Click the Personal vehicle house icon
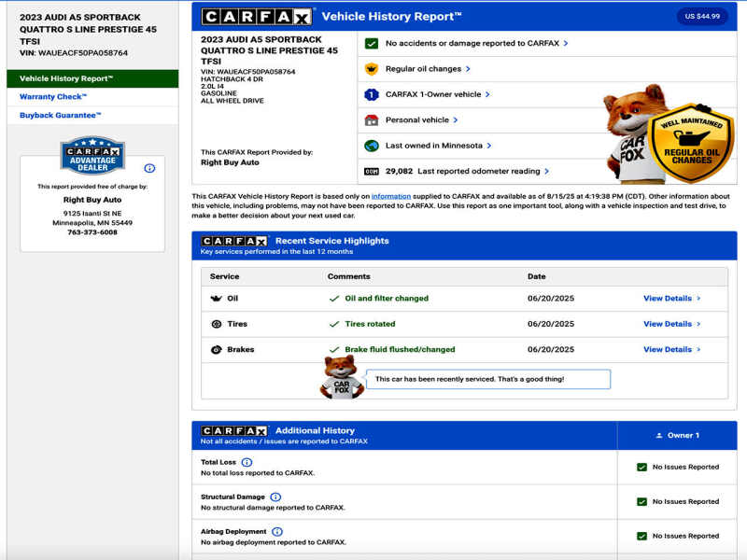747x560 pixels. pos(372,120)
